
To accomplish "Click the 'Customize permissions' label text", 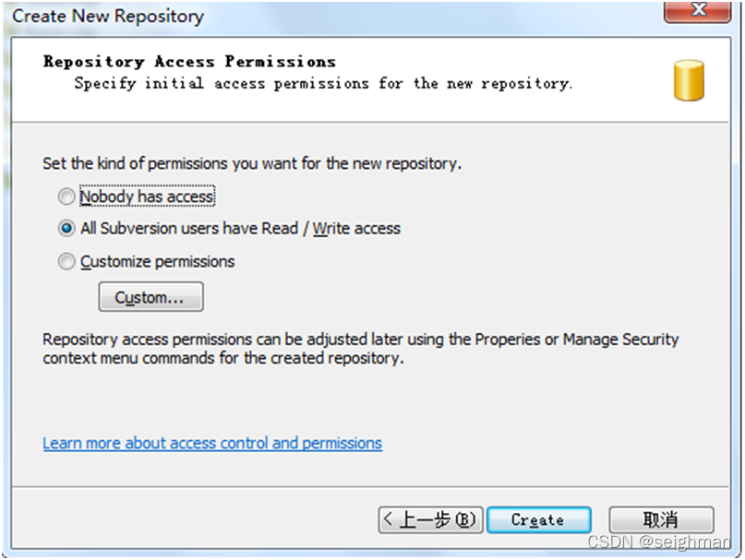I will tap(157, 262).
